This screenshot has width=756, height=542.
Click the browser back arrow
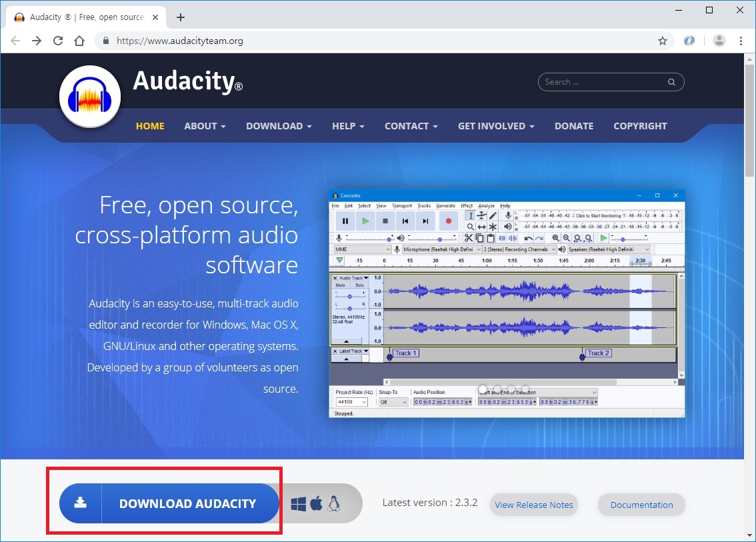click(15, 41)
